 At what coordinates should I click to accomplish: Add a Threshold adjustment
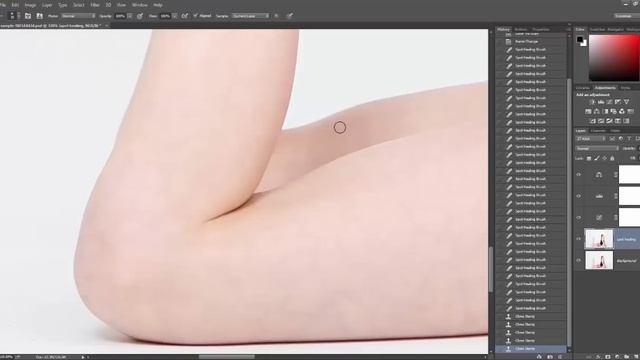tap(609, 121)
